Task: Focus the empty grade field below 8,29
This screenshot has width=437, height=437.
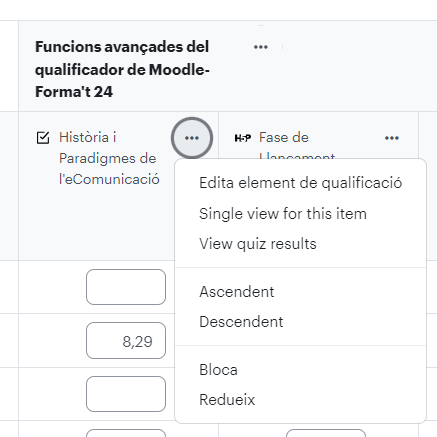Action: pos(126,394)
